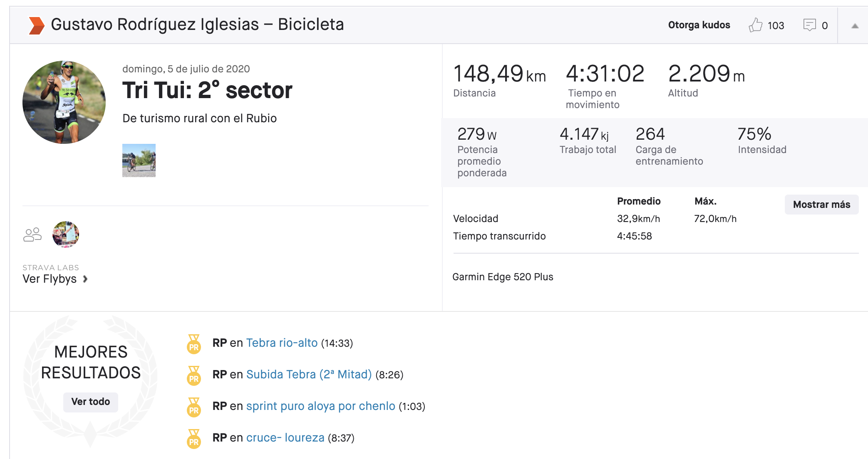Open the cycling photo thumbnail
The height and width of the screenshot is (459, 868).
click(x=139, y=160)
